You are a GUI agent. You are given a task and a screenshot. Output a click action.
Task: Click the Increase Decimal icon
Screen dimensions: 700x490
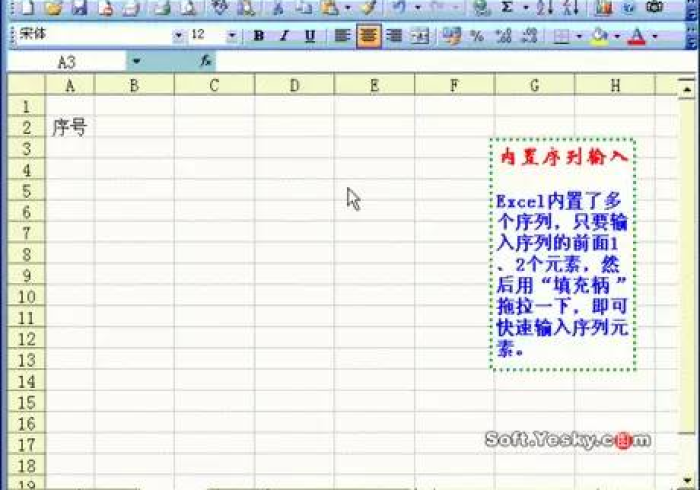(504, 36)
